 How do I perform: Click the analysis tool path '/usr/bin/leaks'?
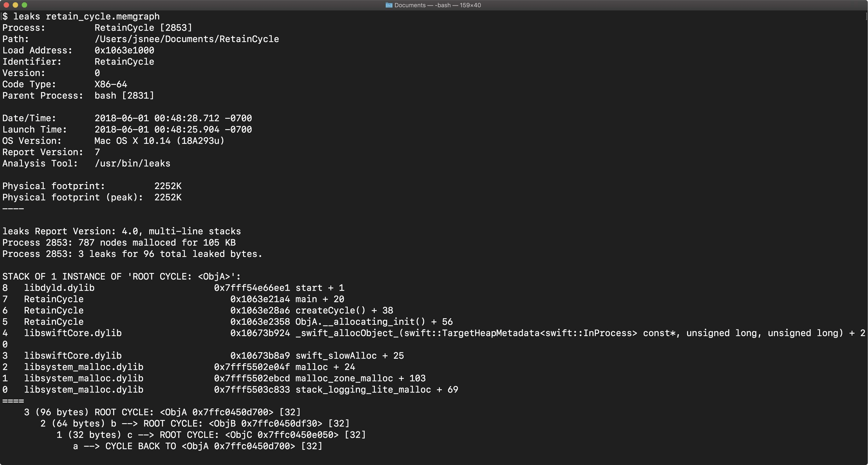pos(132,164)
